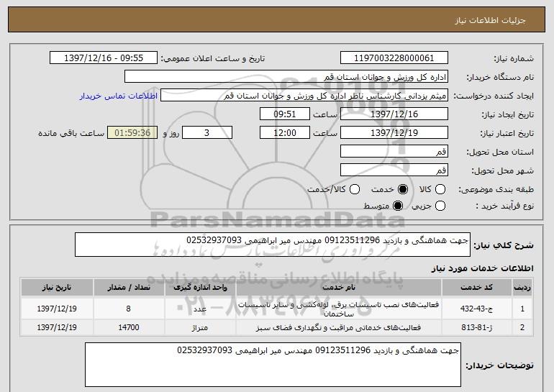
Task: Click the announcement date field 1397/12/16 - 09:55
Action: pos(104,58)
